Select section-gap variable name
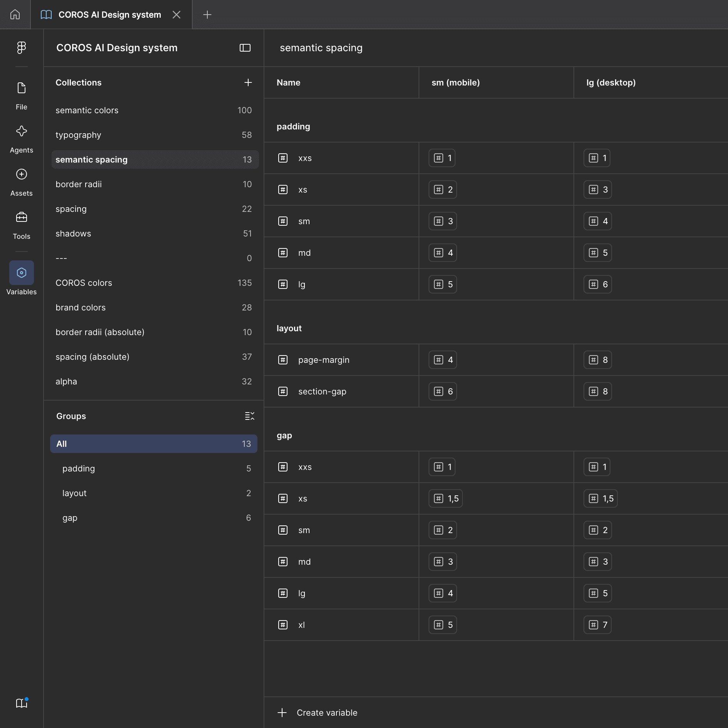The width and height of the screenshot is (728, 728). tap(322, 391)
